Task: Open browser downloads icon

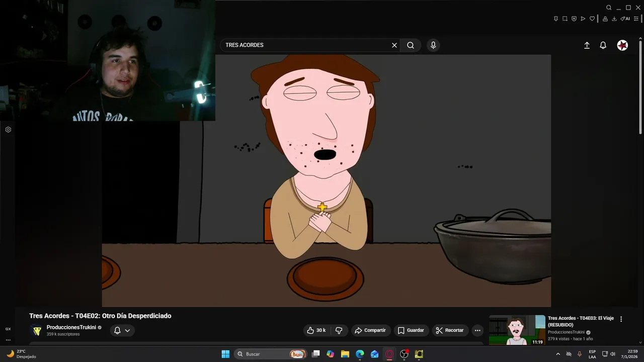Action: [614, 19]
